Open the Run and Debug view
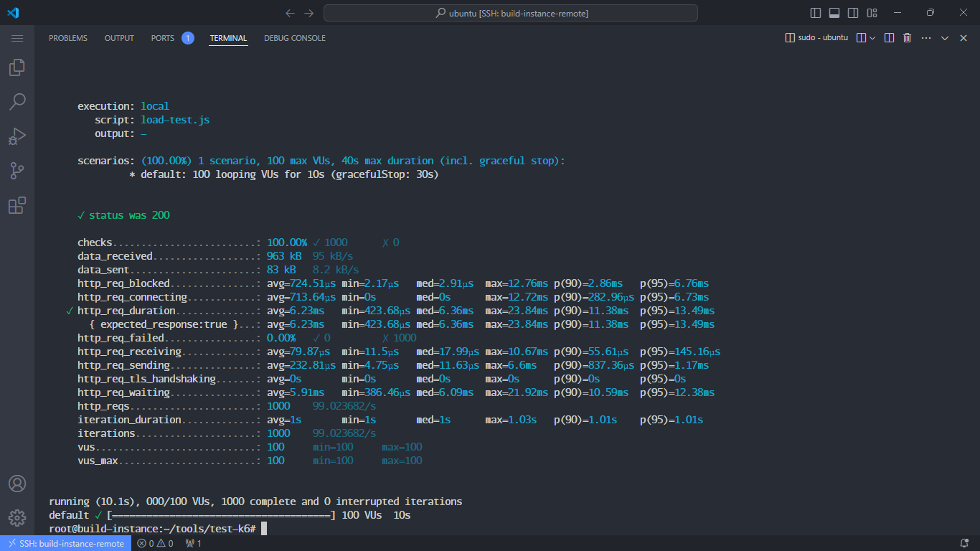Image resolution: width=980 pixels, height=551 pixels. tap(17, 136)
